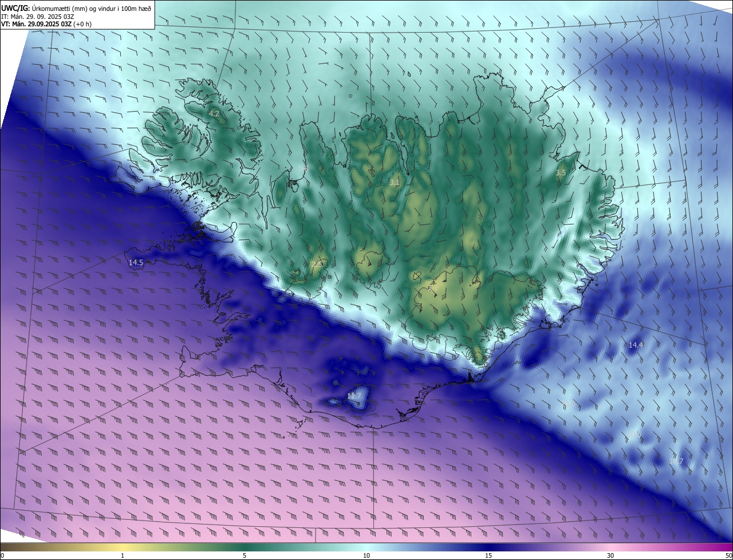Click the 'VT: Mán. 29.09.2025 03Z (+0 h)' line
The image size is (733, 560).
(46, 24)
